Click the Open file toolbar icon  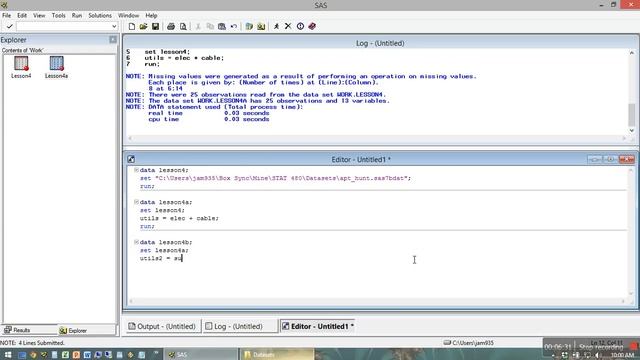[x=143, y=27]
